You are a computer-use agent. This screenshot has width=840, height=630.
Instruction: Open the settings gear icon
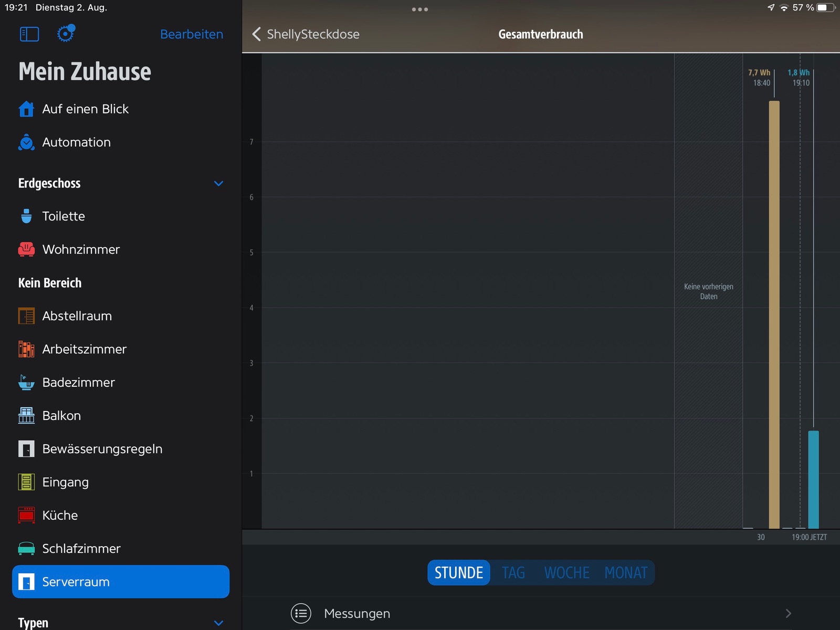[x=65, y=34]
